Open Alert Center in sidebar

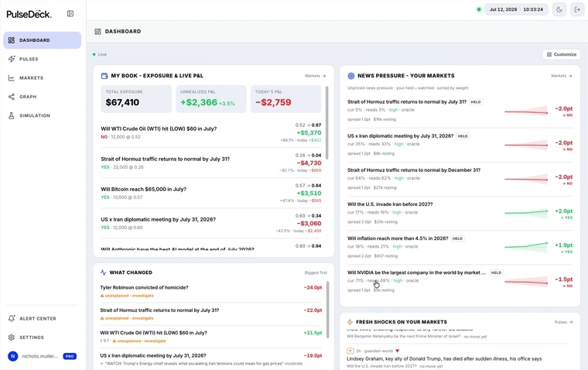coord(42,319)
